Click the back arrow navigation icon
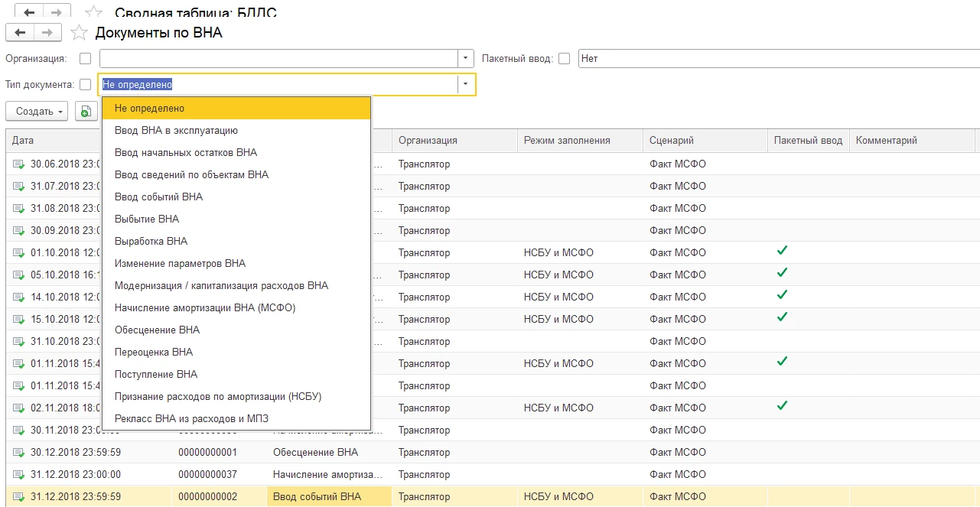The height and width of the screenshot is (507, 980). click(x=20, y=32)
